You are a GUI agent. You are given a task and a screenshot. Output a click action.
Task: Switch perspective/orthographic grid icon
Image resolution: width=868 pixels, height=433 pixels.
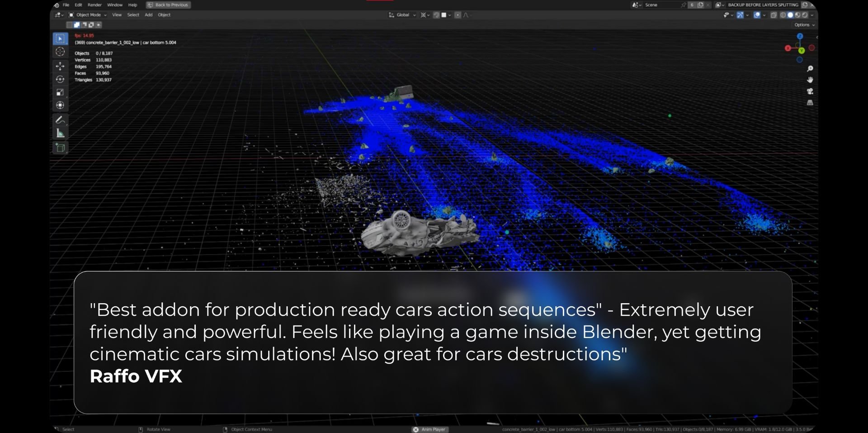click(x=810, y=103)
